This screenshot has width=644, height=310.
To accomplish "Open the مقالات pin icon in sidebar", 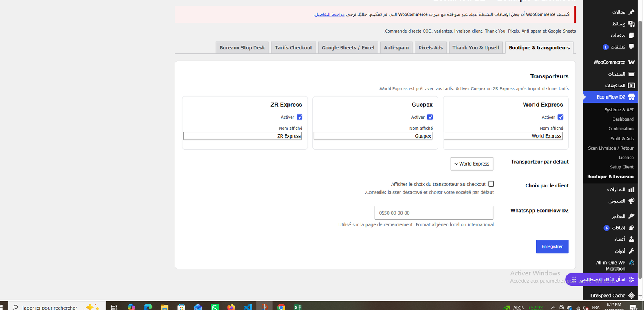I will coord(631,12).
